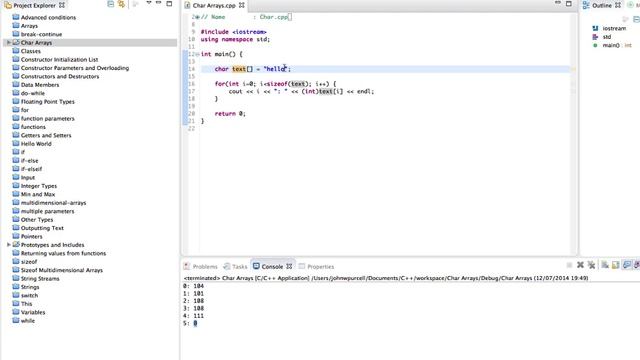The image size is (640, 360).
Task: Close the Outline view tab
Action: coord(618,5)
